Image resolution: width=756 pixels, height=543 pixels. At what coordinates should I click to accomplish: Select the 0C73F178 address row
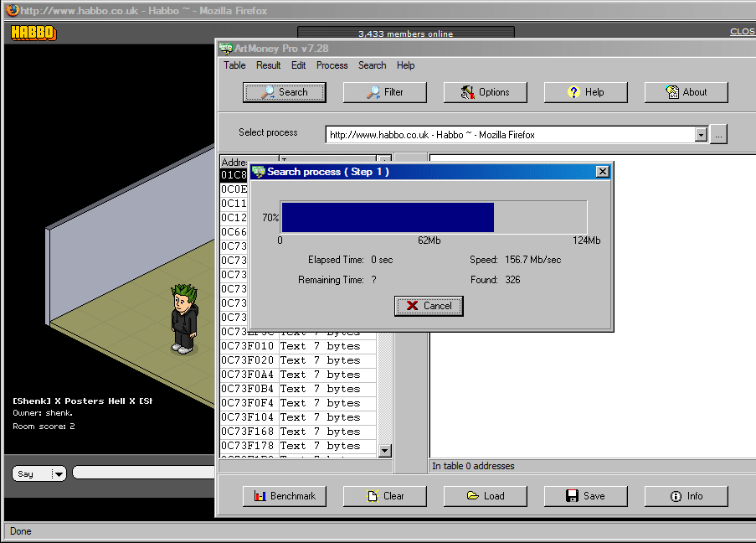(298, 446)
